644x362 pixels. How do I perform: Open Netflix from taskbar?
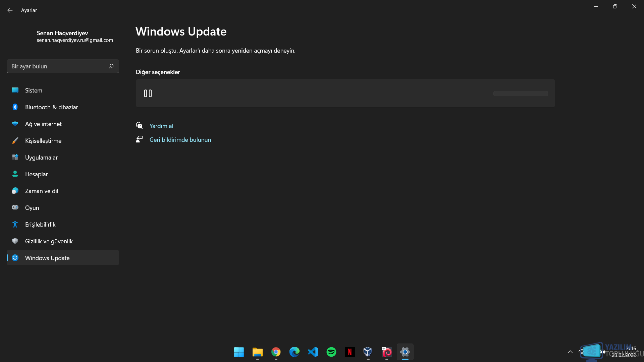[350, 352]
